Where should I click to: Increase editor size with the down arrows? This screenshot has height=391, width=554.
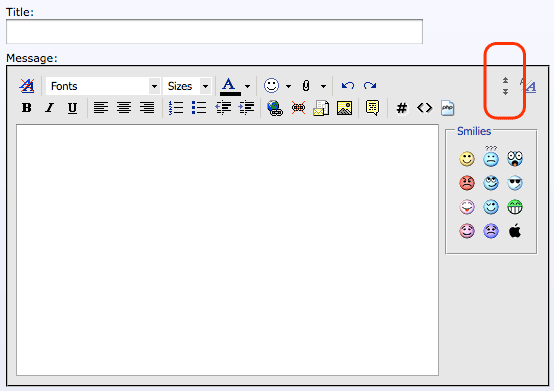coord(506,92)
